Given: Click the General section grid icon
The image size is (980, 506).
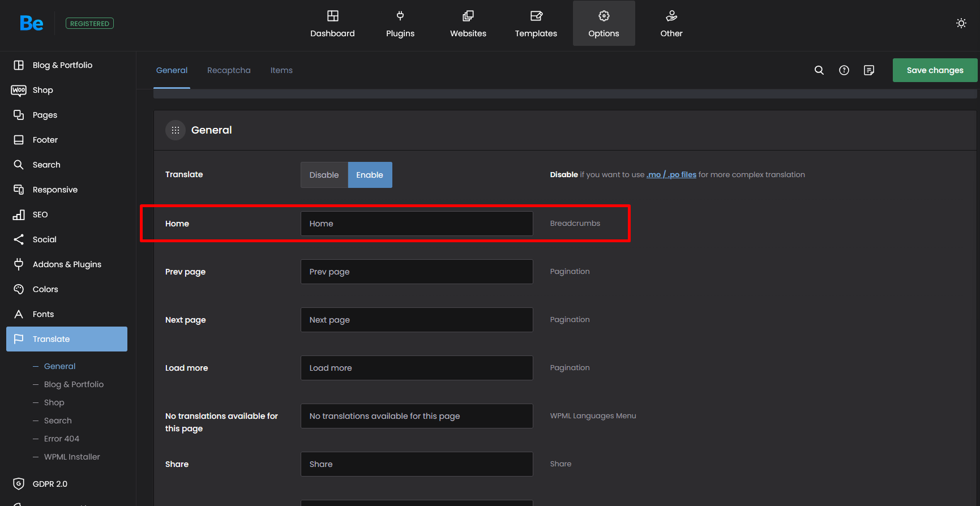Looking at the screenshot, I should 176,130.
